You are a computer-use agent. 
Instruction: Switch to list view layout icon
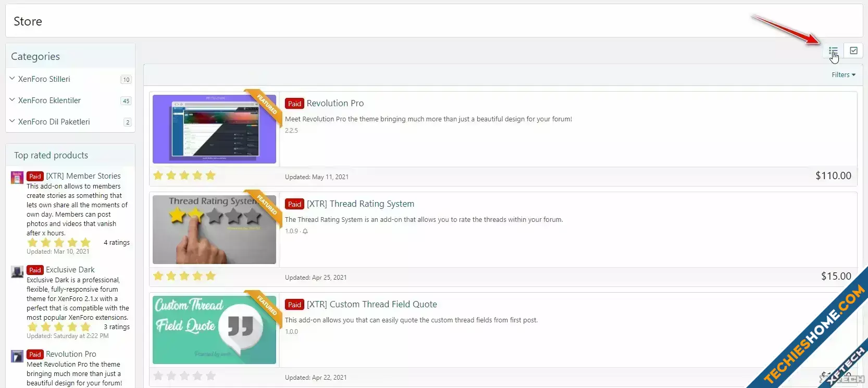click(833, 51)
